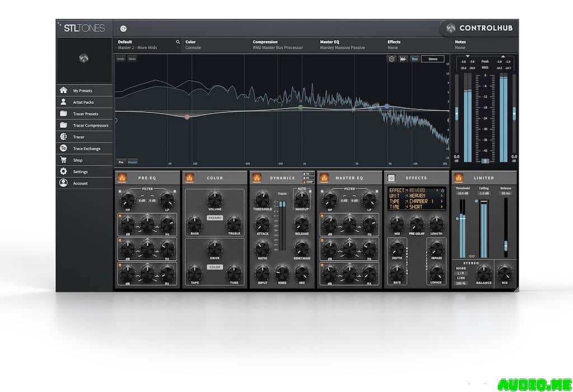The image size is (573, 392).
Task: Open analyzer settings hexagon icon
Action: tap(392, 59)
